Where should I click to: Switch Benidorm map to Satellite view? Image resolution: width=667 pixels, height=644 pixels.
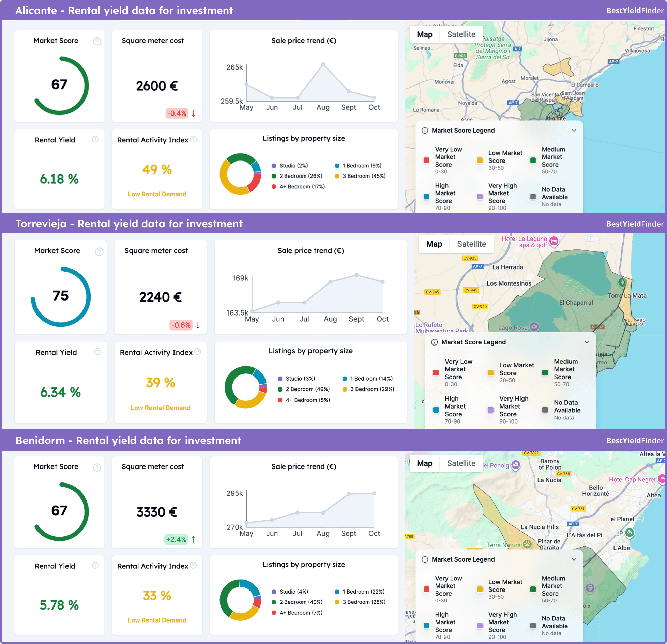(461, 463)
